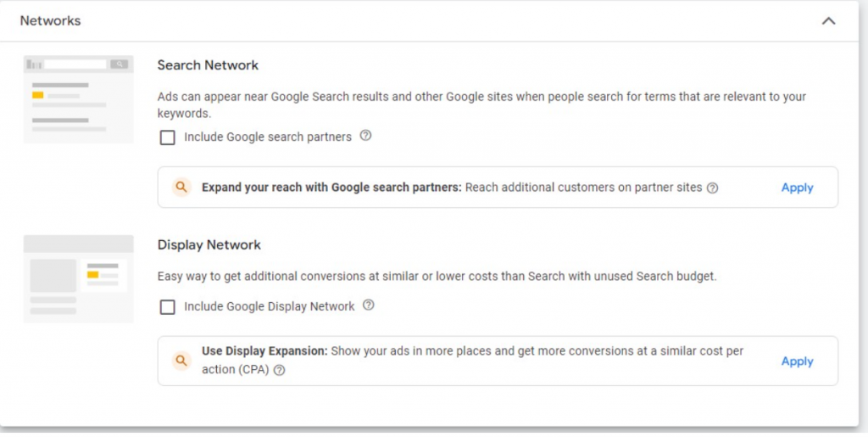Click the Search Network illustration thumbnail
This screenshot has width=868, height=437.
coord(78,99)
